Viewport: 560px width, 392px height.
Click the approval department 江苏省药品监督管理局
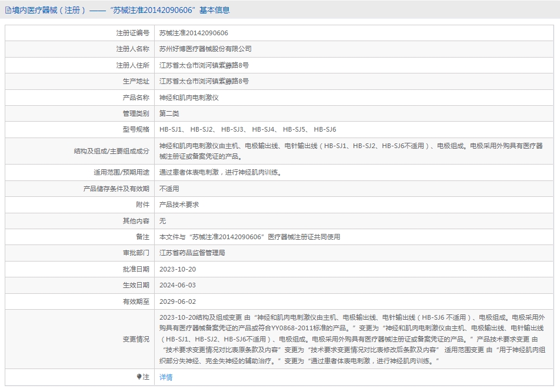point(192,253)
